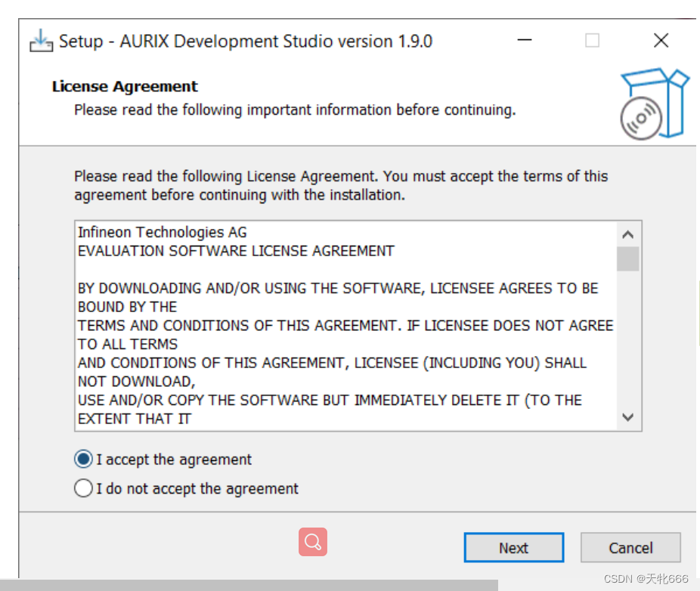Click the scroll-up arrow of the license text box
This screenshot has height=591, width=700.
coord(627,234)
